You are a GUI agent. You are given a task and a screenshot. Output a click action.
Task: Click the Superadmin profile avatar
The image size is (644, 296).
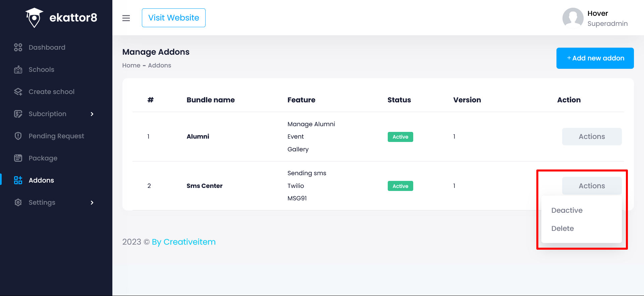coord(573,18)
